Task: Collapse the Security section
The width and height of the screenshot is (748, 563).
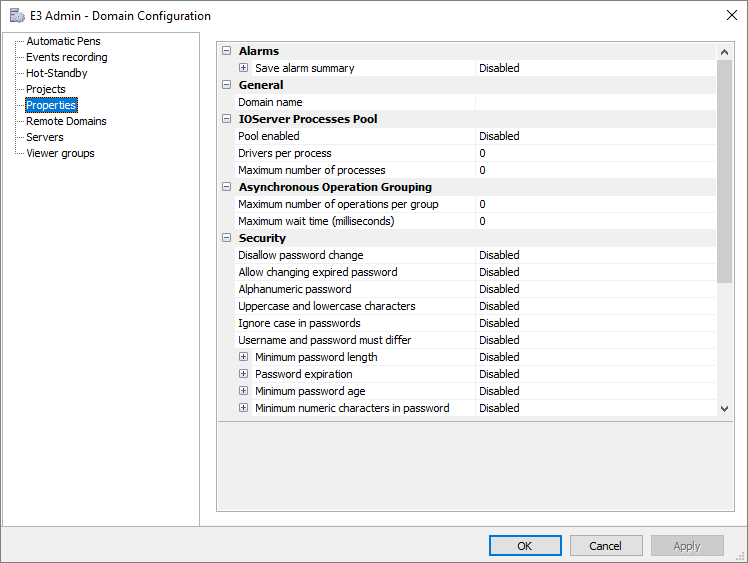Action: pyautogui.click(x=227, y=238)
